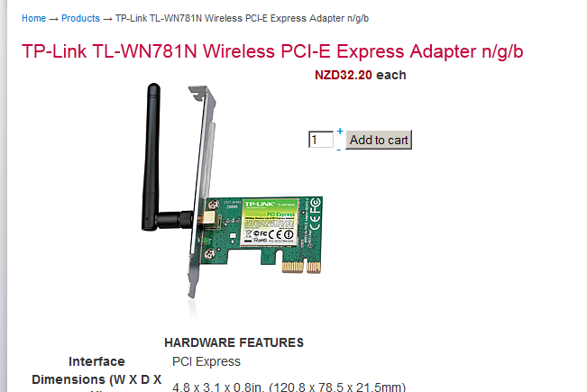The image size is (587, 392).
Task: Go to the Products breadcrumb link
Action: [80, 18]
